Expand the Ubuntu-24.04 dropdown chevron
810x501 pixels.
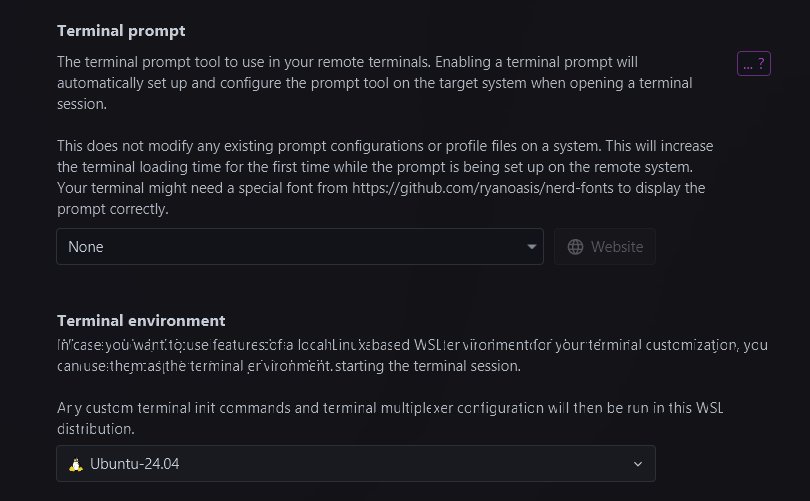pyautogui.click(x=638, y=464)
